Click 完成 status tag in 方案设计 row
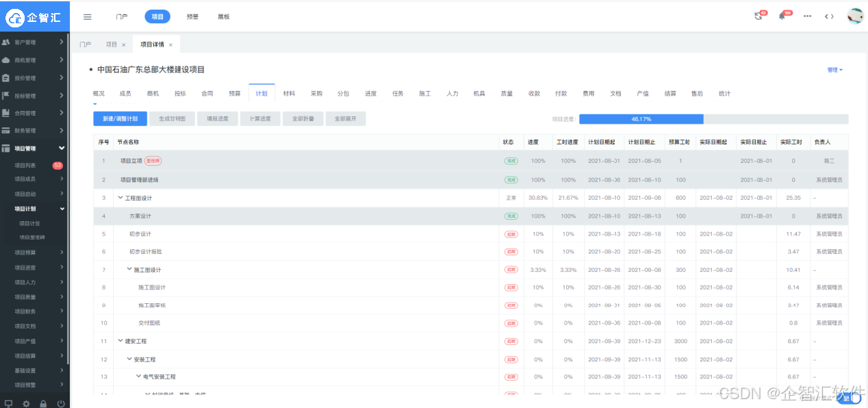 point(511,216)
